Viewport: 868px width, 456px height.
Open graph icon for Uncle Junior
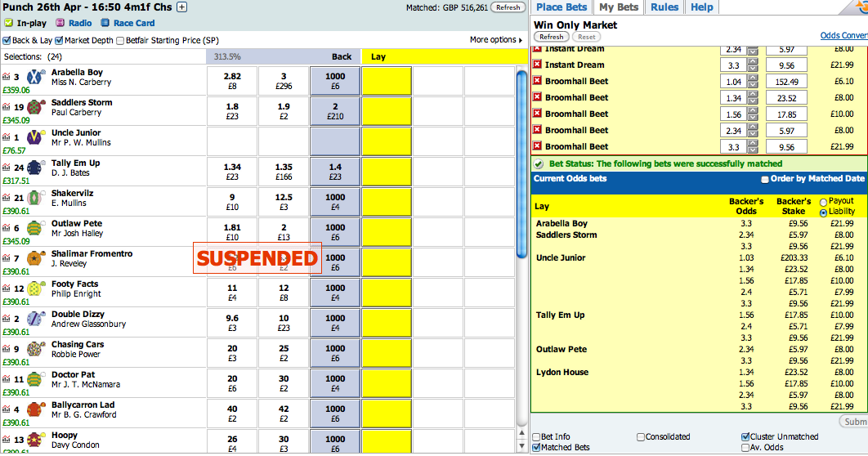coord(6,137)
